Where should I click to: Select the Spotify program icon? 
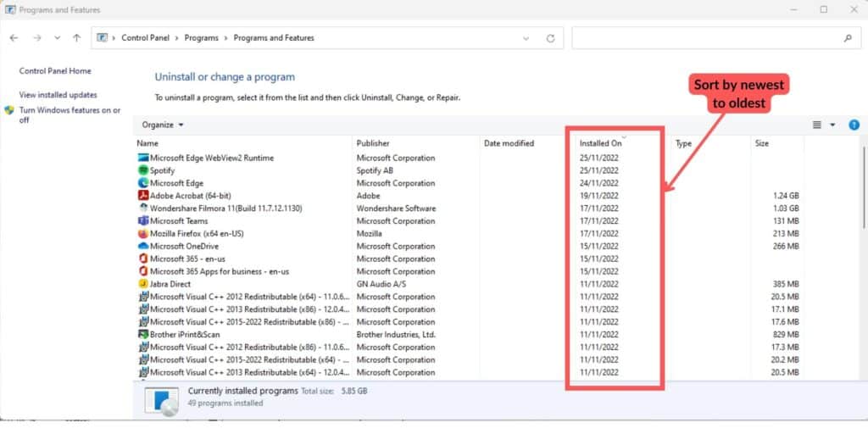pyautogui.click(x=143, y=170)
